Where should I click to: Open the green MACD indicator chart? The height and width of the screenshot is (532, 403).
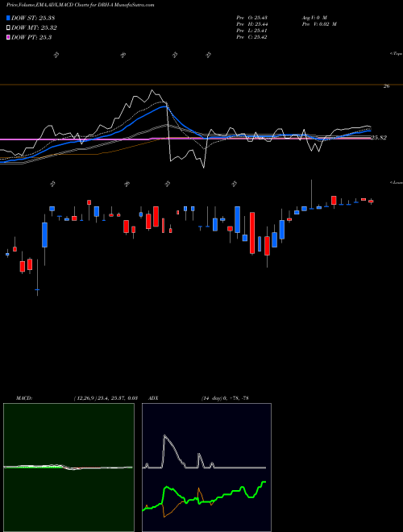(69, 468)
